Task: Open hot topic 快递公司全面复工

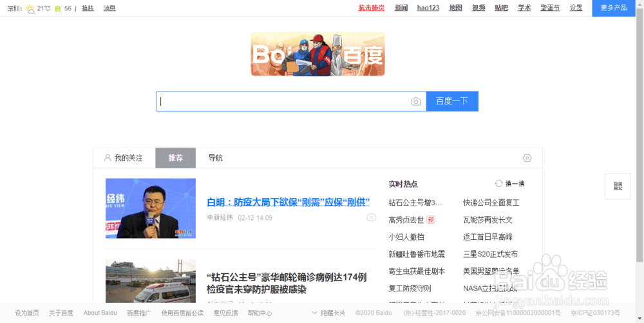Action: [491, 202]
